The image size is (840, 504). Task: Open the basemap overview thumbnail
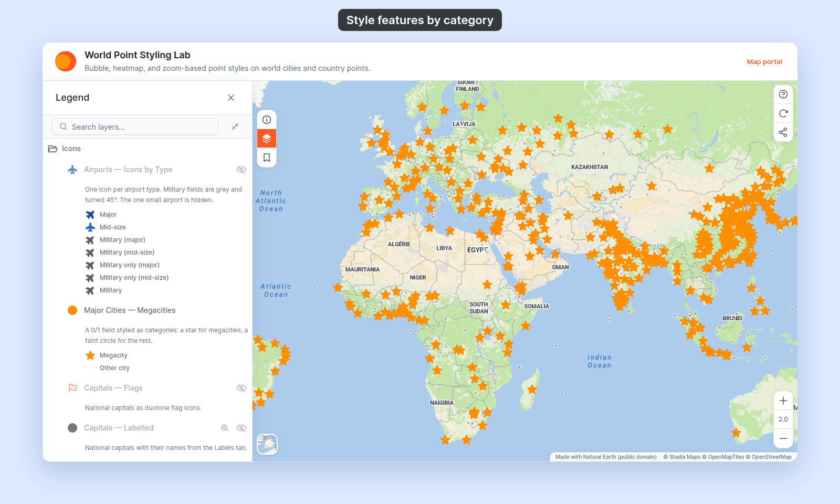[267, 444]
